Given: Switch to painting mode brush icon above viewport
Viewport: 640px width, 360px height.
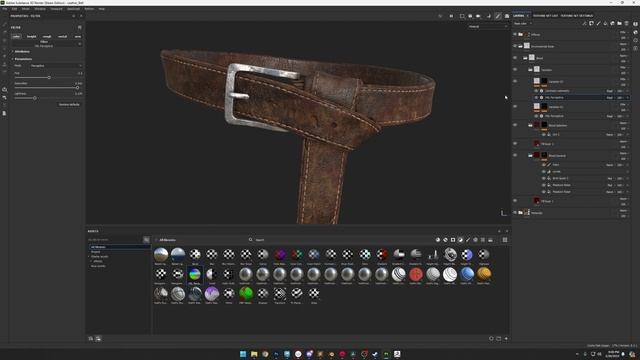Looking at the screenshot, I should 498,16.
